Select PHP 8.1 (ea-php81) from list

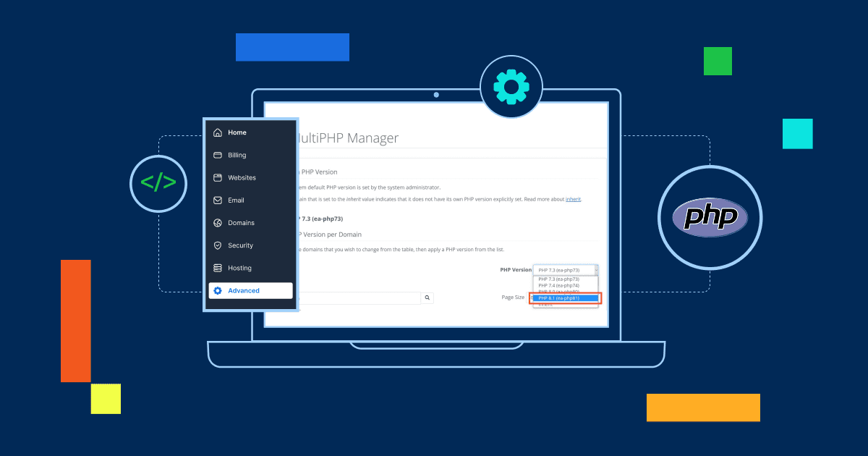click(565, 298)
